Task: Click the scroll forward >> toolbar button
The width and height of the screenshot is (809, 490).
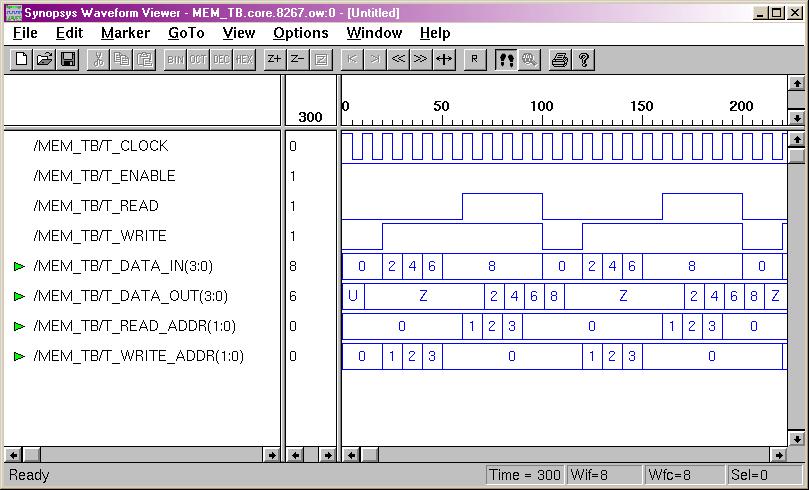Action: tap(421, 59)
